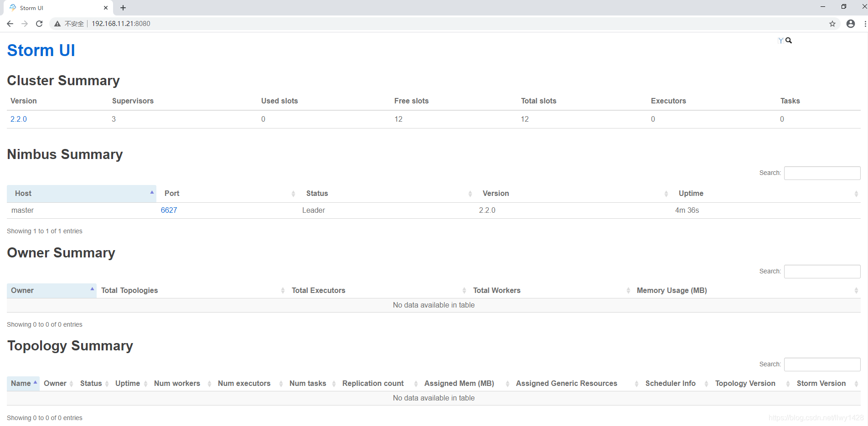This screenshot has width=868, height=426.
Task: Sort Topology table by Status
Action: point(93,384)
